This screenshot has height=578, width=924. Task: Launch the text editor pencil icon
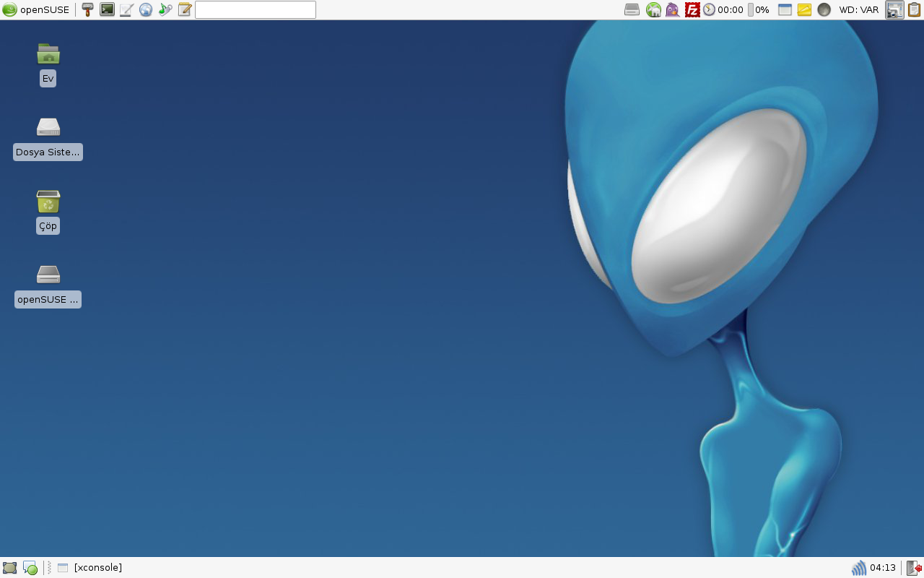pos(126,10)
